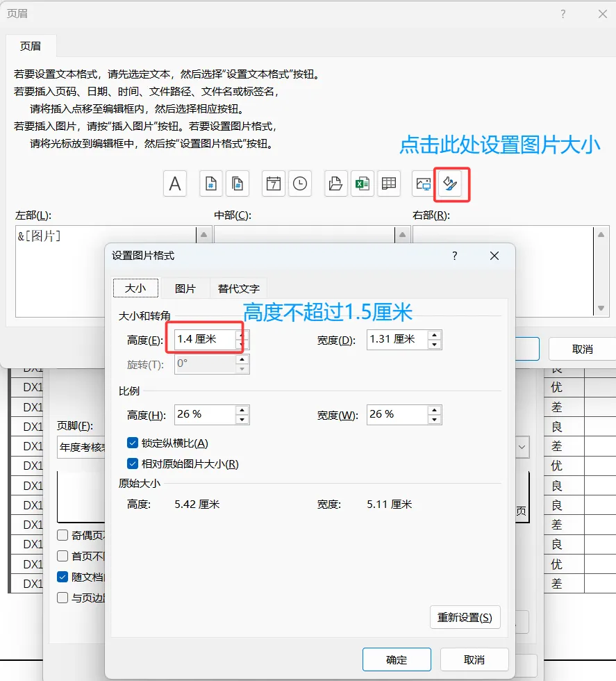Click the 页脚 combo box showing 年度考核
Image resolution: width=616 pixels, height=681 pixels.
click(81, 447)
